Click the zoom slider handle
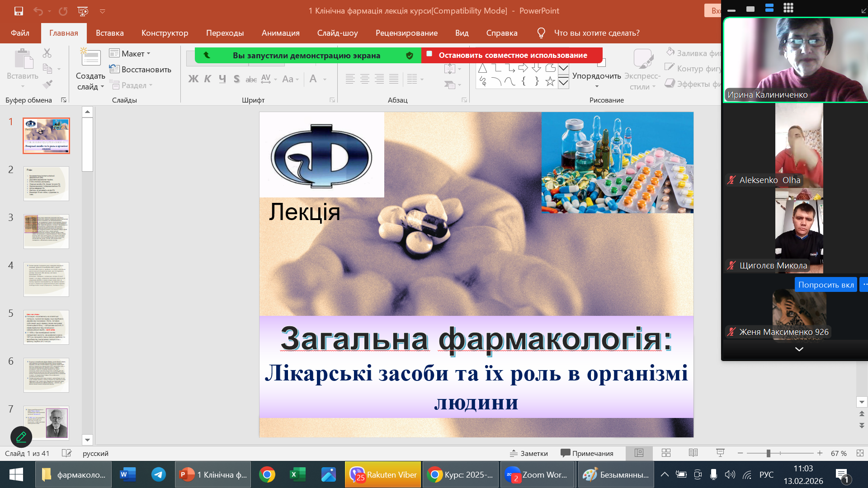 pos(768,453)
